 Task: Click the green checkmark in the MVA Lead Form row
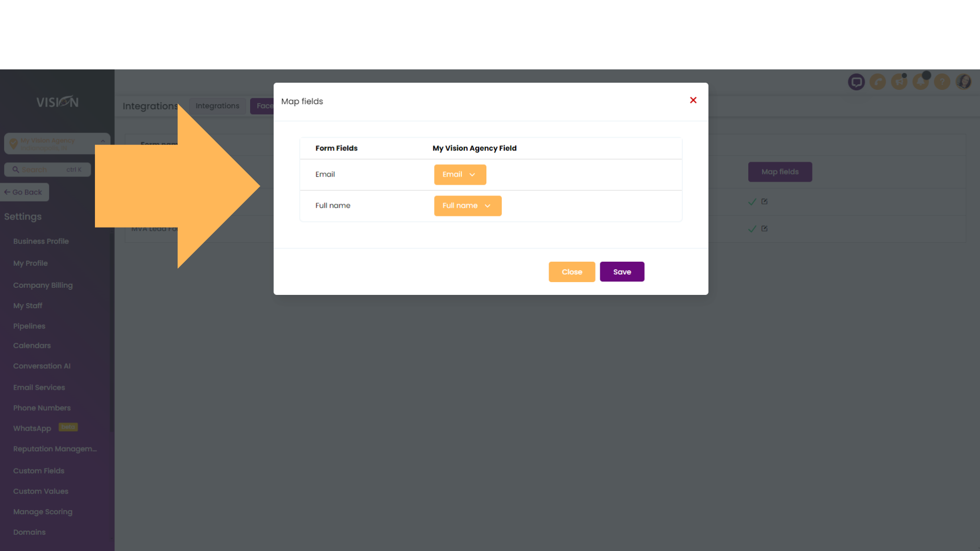click(752, 229)
